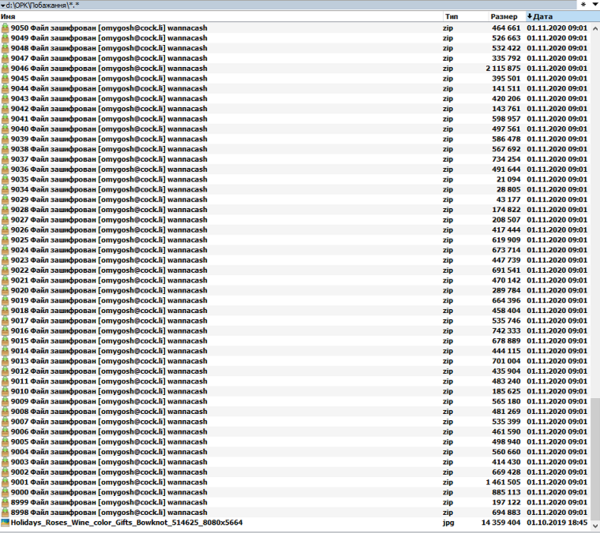Select the file named 9011 Файл зашифрован wannacash
The width and height of the screenshot is (600, 533).
tap(109, 381)
